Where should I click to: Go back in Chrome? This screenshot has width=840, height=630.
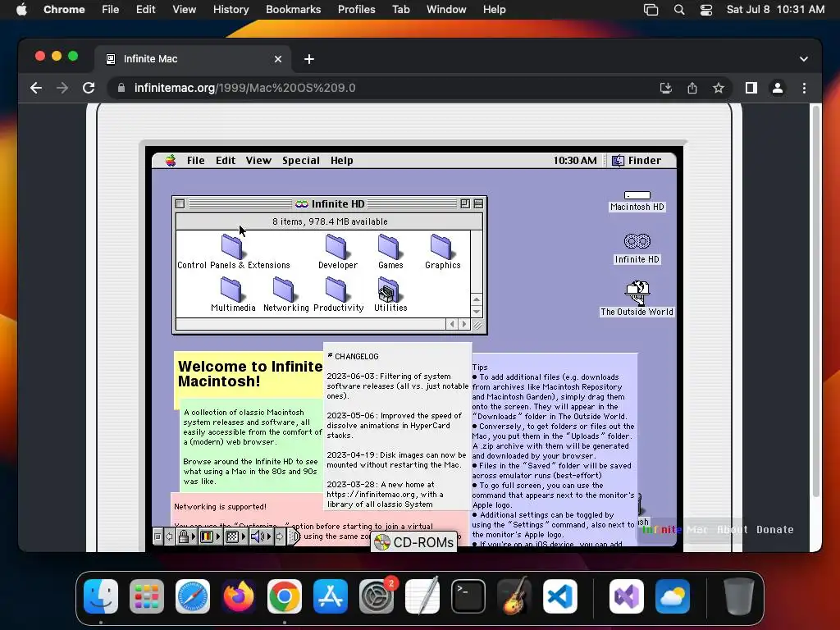coord(36,88)
